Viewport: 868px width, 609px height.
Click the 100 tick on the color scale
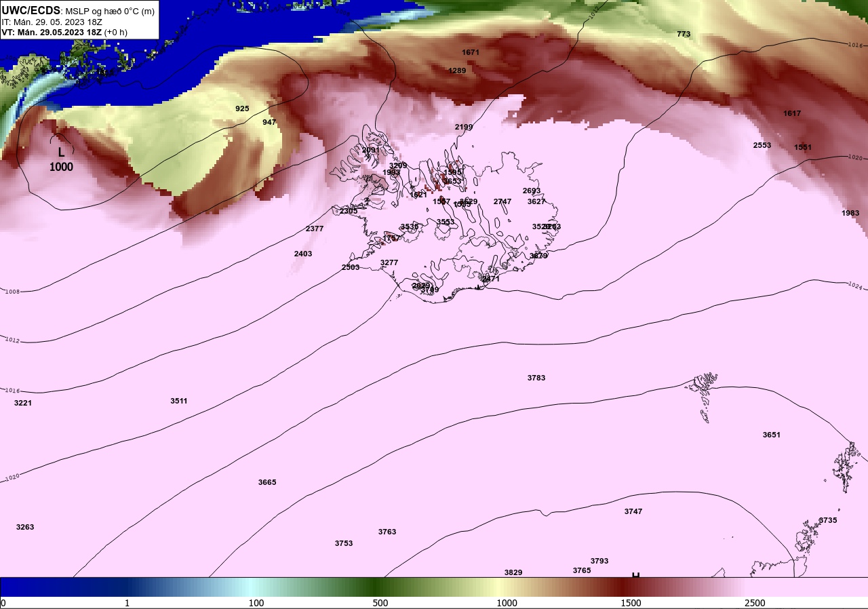pyautogui.click(x=256, y=603)
